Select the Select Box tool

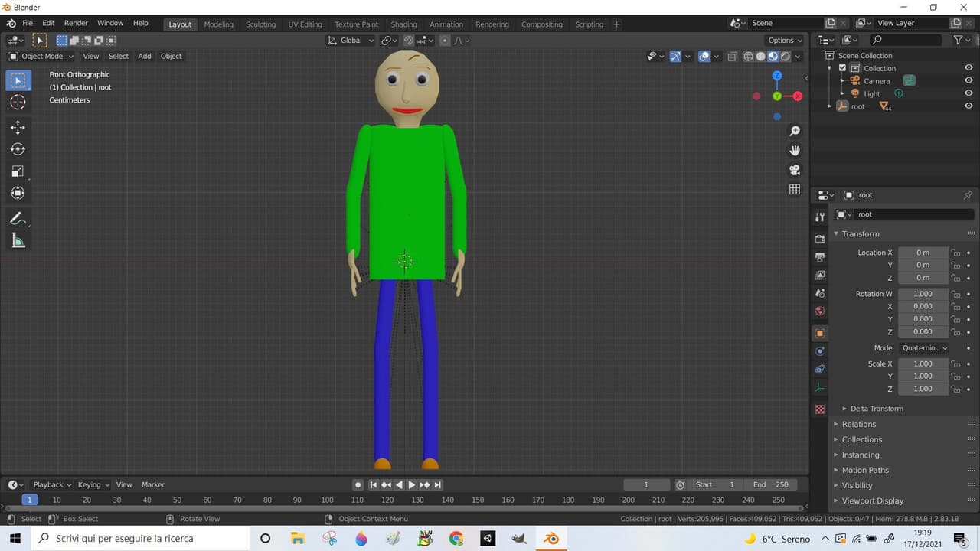point(18,80)
